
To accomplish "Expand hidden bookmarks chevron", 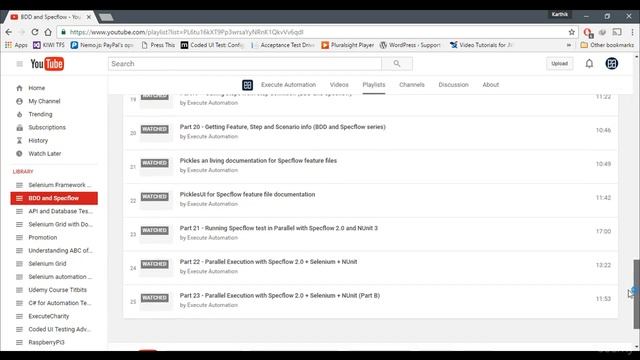I will point(569,45).
